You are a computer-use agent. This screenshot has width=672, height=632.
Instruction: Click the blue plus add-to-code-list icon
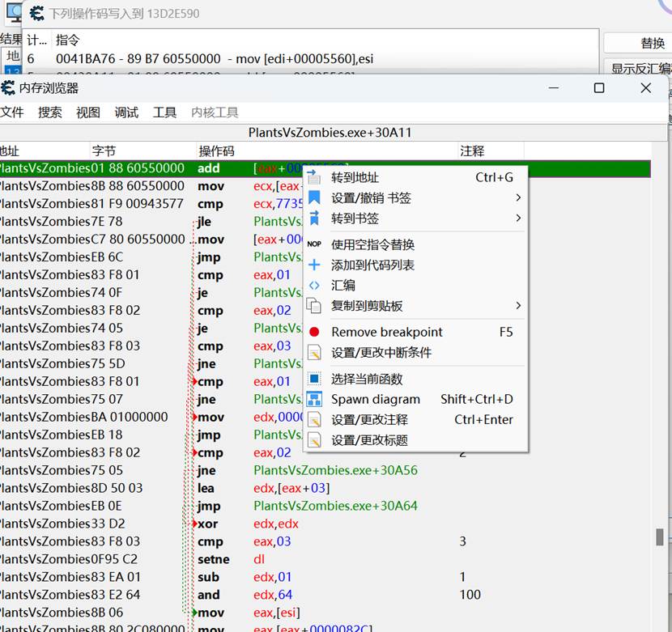(314, 265)
